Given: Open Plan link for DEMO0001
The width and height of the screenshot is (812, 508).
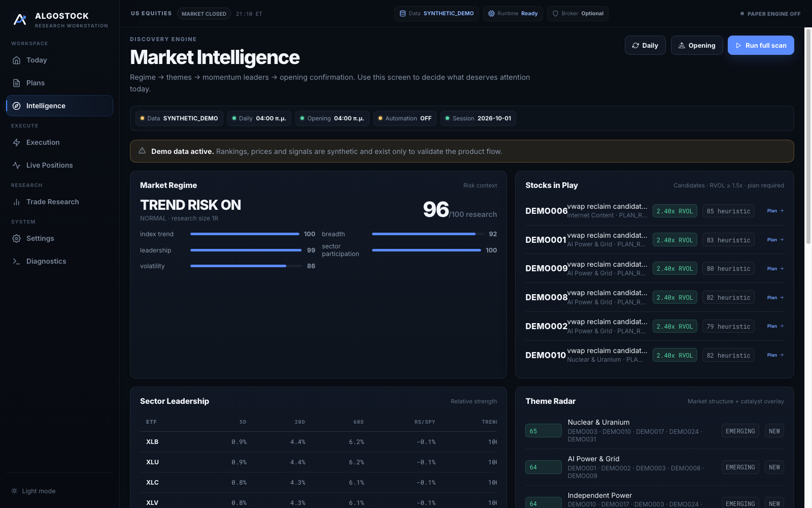Looking at the screenshot, I should [x=775, y=240].
